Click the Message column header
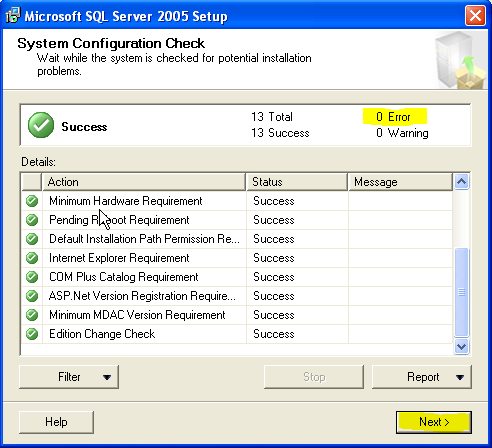The width and height of the screenshot is (492, 448). [400, 182]
